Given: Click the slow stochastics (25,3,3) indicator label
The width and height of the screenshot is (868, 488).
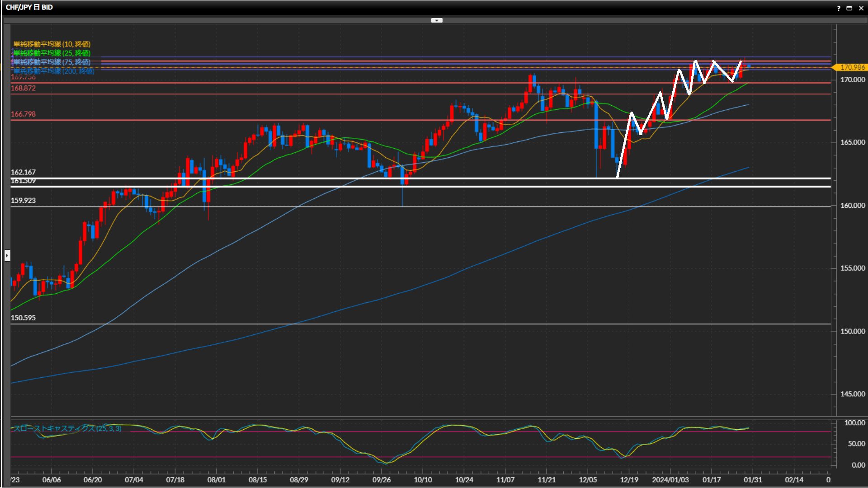Looking at the screenshot, I should tap(67, 428).
